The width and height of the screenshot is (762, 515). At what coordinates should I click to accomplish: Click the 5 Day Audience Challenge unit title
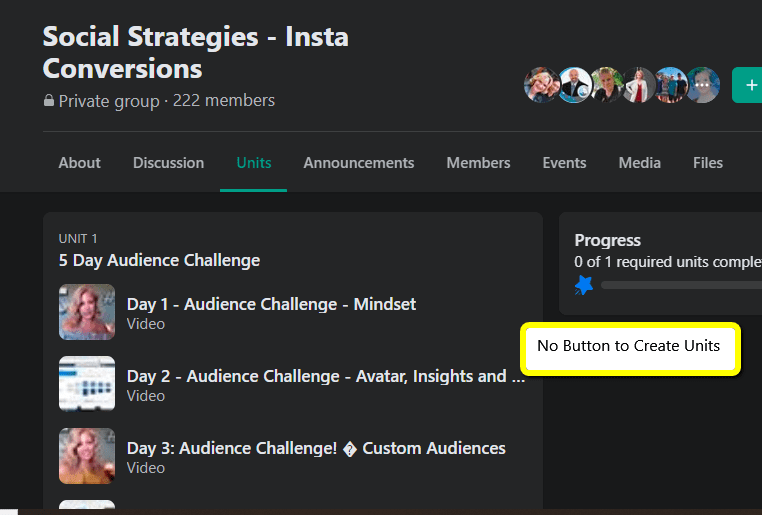click(x=159, y=260)
